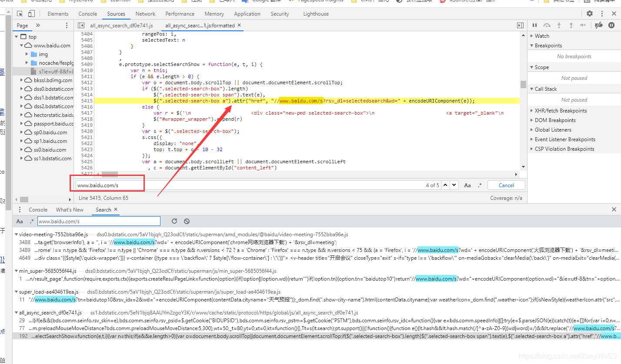Screen dimensions: 621x364
Task: Cancel the in-file find
Action: coord(506,185)
